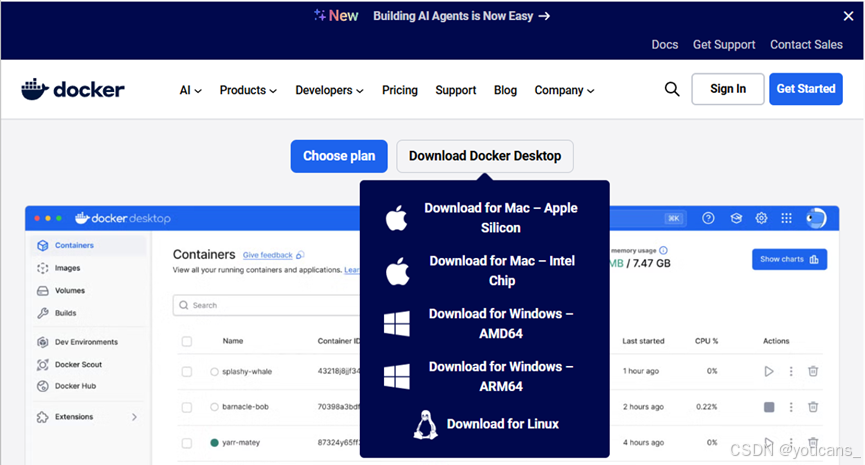The height and width of the screenshot is (465, 865).
Task: Check the splashy-whale row checkbox
Action: pos(187,372)
